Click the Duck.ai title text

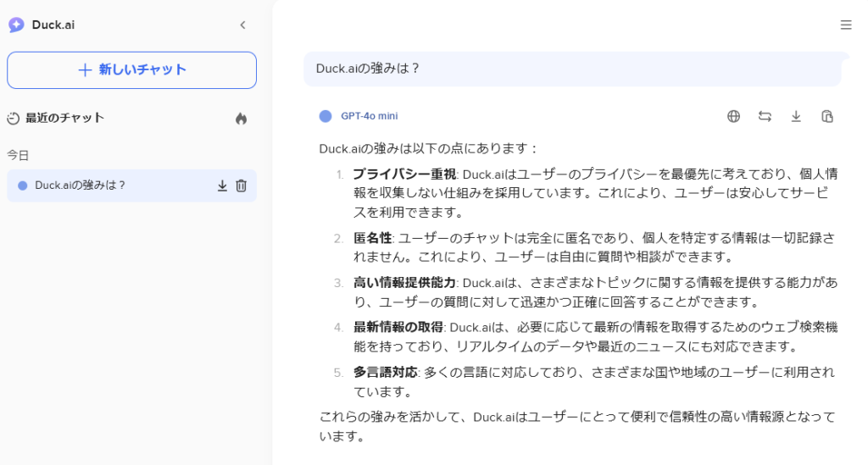(x=53, y=25)
